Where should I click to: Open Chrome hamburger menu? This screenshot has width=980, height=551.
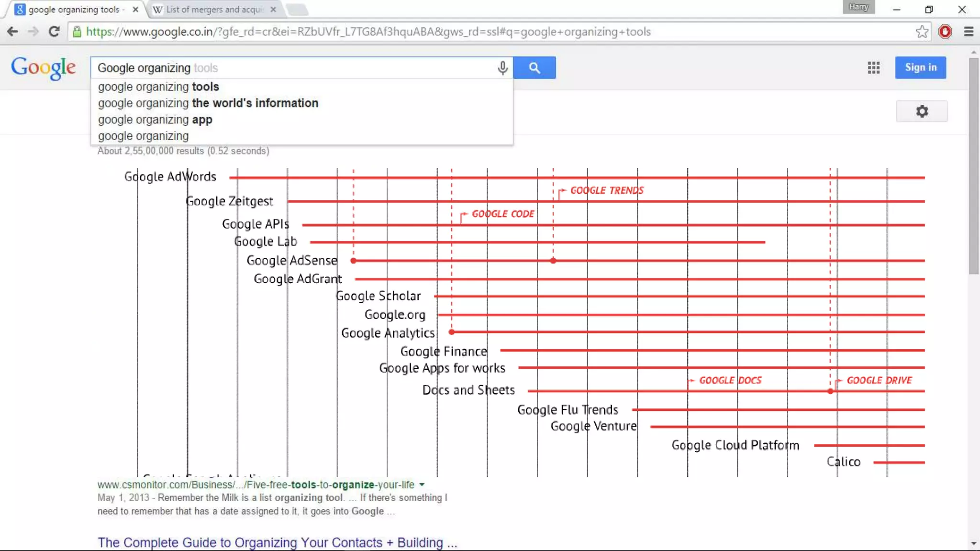tap(969, 32)
